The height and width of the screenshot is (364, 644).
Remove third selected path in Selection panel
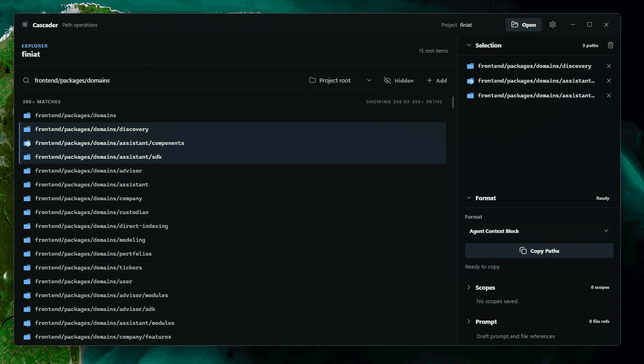tap(609, 95)
